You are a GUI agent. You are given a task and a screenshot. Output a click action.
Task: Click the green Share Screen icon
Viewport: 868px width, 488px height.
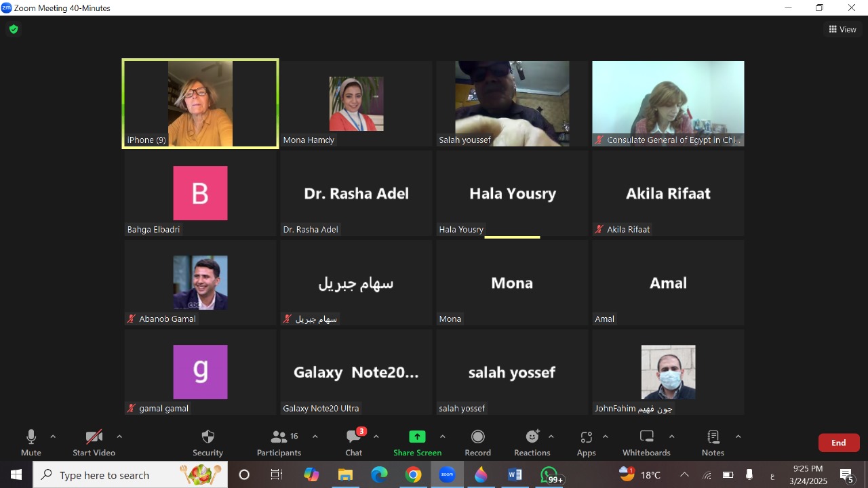click(x=417, y=437)
